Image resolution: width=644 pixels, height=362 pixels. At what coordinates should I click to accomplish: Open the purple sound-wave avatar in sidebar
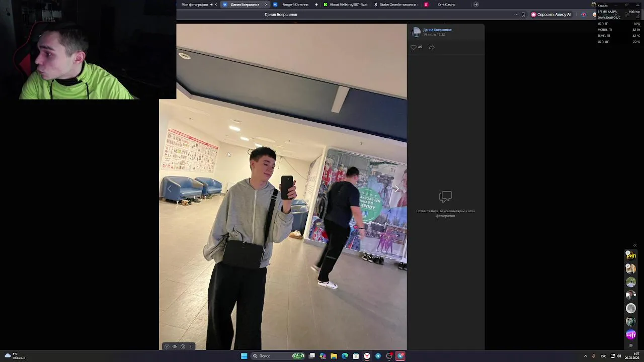[631, 334]
